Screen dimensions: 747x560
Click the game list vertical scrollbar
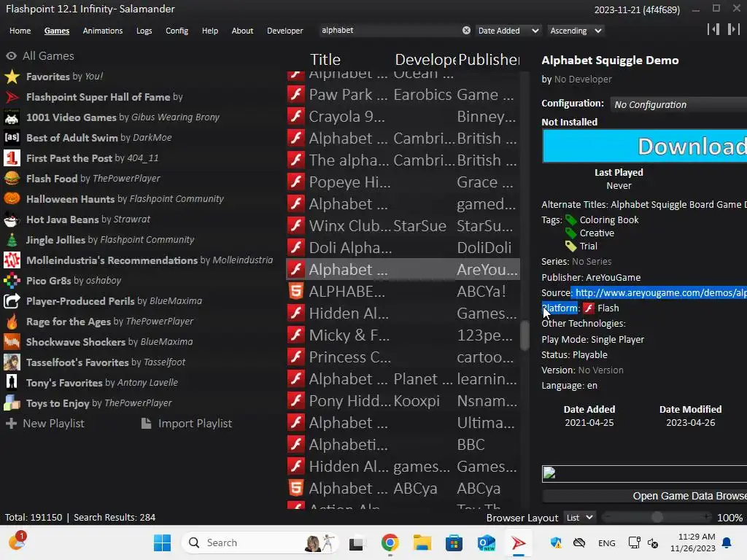coord(525,335)
